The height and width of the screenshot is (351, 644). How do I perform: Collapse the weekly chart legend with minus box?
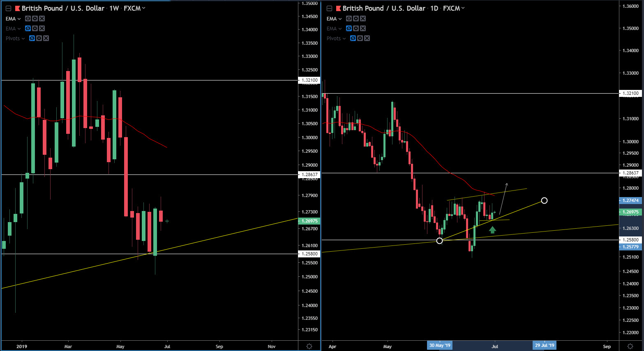click(x=8, y=8)
